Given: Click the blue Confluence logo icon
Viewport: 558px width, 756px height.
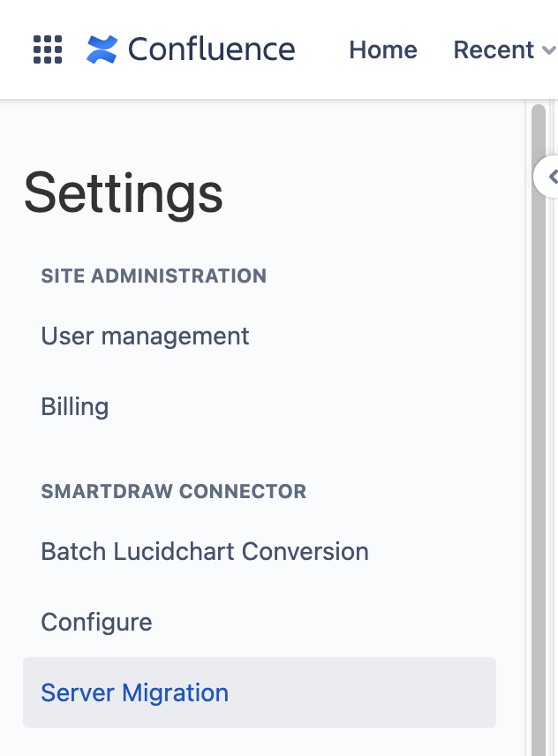Looking at the screenshot, I should coord(102,49).
